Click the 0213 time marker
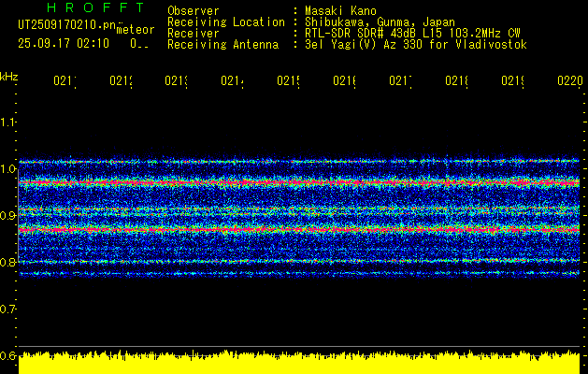The image size is (588, 374). (x=177, y=80)
